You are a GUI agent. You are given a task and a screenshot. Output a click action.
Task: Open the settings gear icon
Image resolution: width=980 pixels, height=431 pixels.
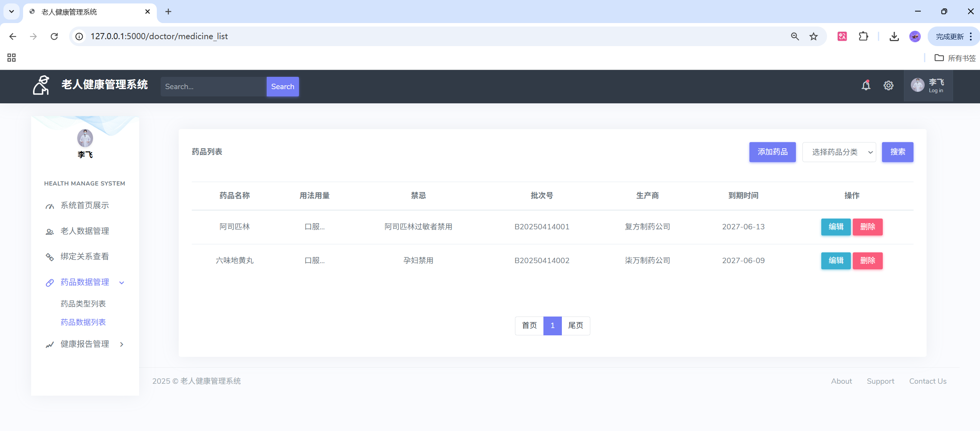coord(888,86)
